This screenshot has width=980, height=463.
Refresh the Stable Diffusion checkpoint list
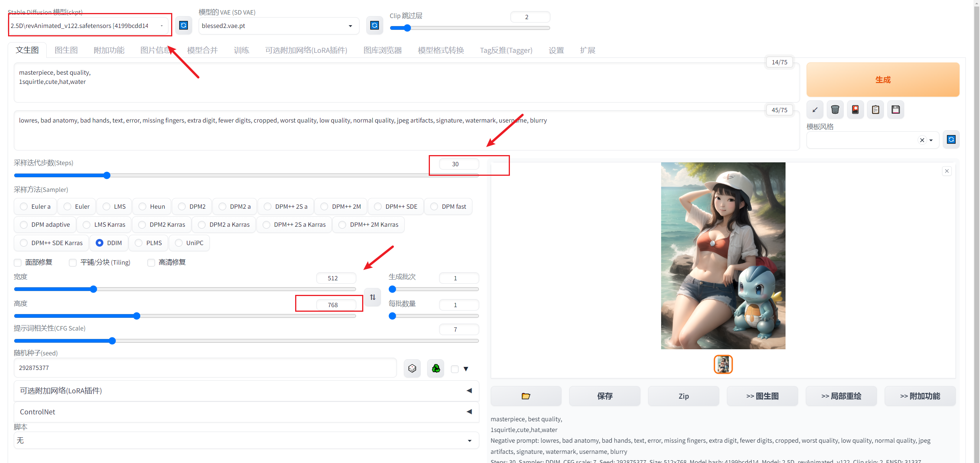pyautogui.click(x=184, y=25)
